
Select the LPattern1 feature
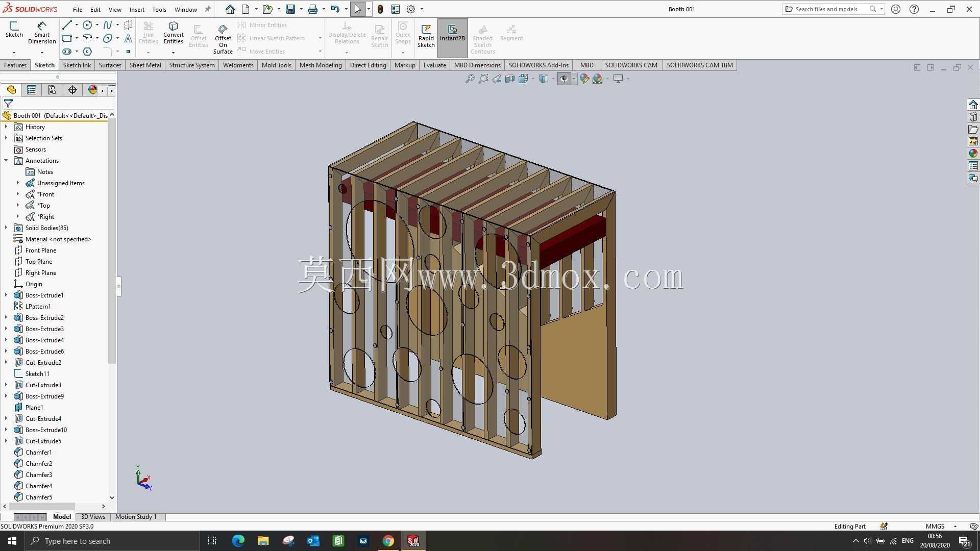pyautogui.click(x=38, y=307)
